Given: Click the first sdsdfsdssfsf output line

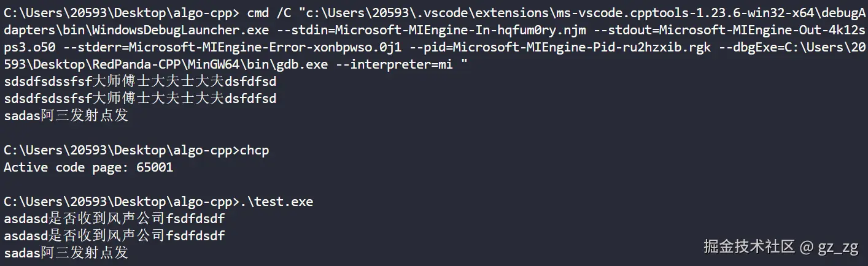Looking at the screenshot, I should (140, 81).
